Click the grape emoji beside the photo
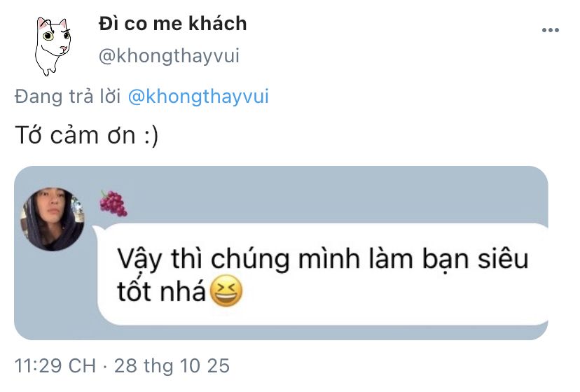This screenshot has width=580, height=392. [x=113, y=203]
